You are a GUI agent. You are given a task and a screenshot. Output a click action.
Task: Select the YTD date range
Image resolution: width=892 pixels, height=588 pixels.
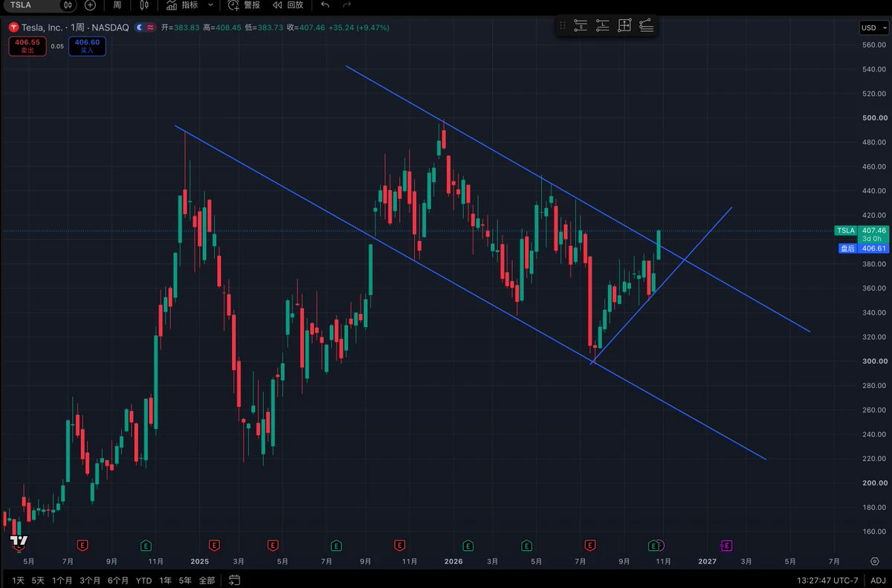(x=144, y=580)
